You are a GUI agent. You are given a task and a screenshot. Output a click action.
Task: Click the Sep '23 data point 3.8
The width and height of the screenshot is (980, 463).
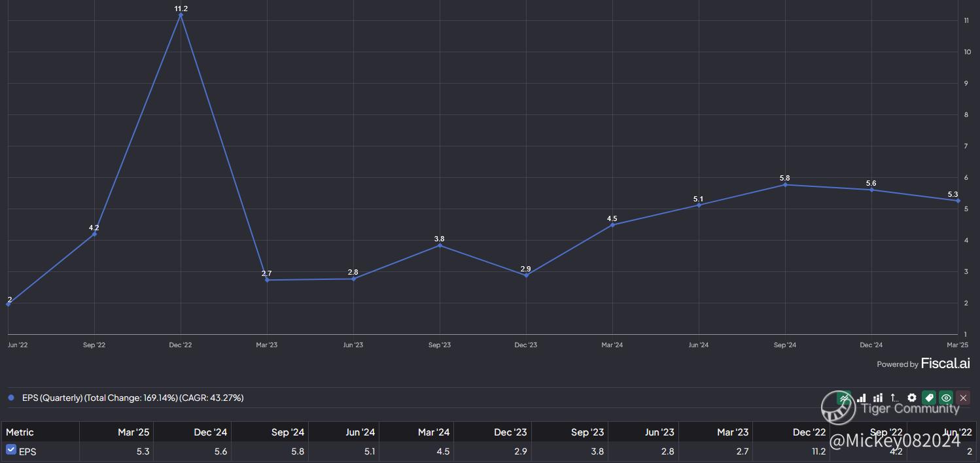440,245
